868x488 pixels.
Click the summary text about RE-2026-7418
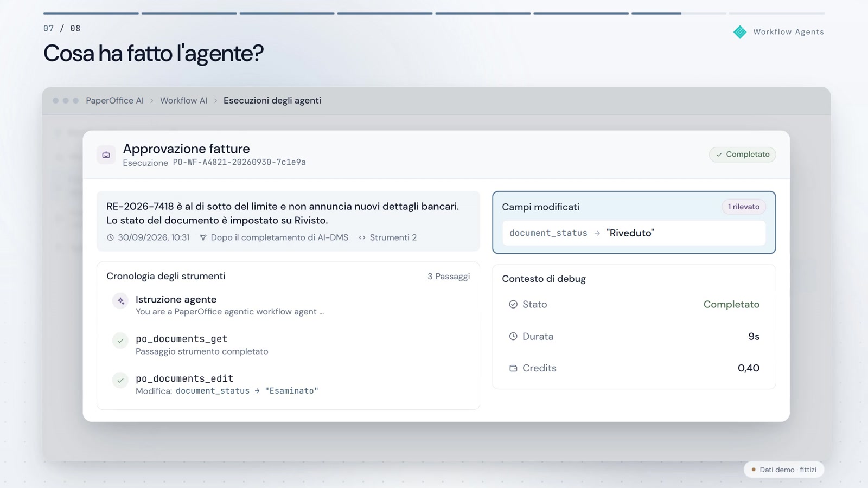pyautogui.click(x=283, y=213)
